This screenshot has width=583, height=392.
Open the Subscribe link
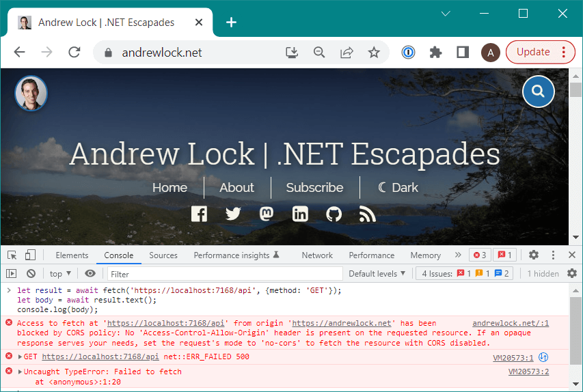[314, 188]
